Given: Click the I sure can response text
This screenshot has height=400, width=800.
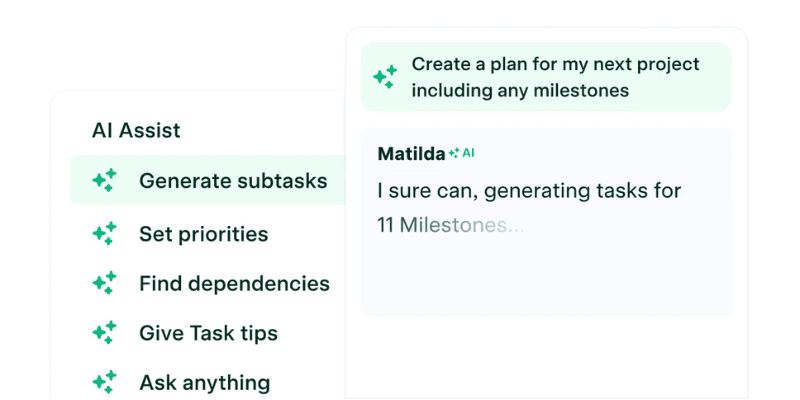Looking at the screenshot, I should [x=529, y=190].
